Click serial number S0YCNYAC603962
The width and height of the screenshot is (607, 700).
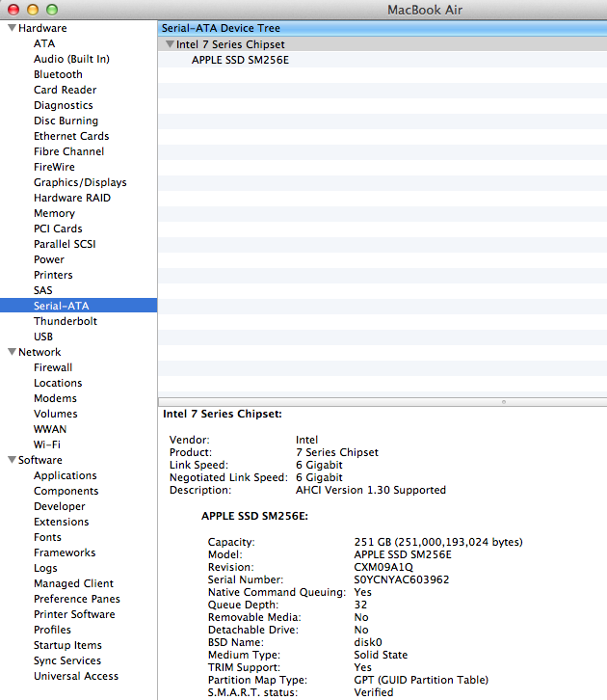402,579
